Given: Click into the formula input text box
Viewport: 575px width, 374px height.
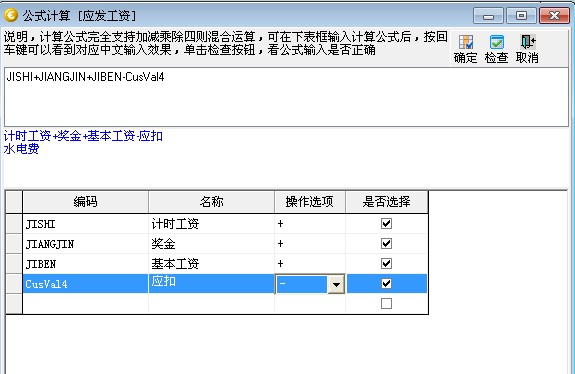Looking at the screenshot, I should pos(286,97).
